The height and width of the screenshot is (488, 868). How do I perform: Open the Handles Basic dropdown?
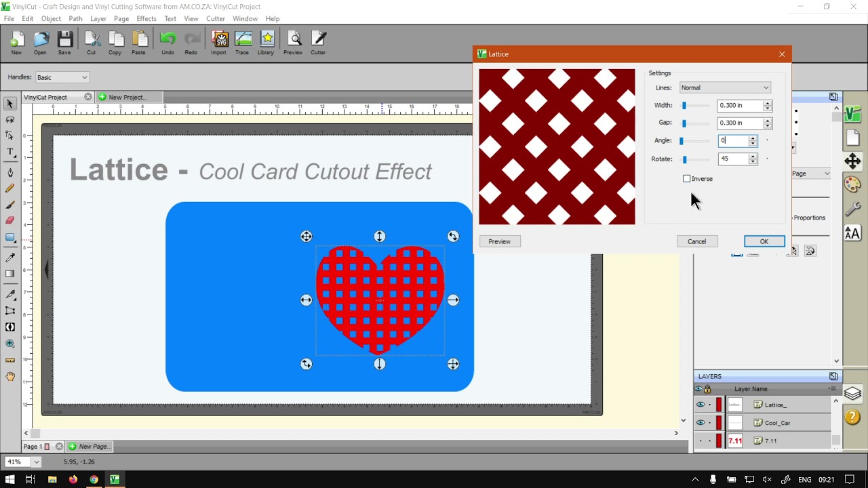pos(62,77)
